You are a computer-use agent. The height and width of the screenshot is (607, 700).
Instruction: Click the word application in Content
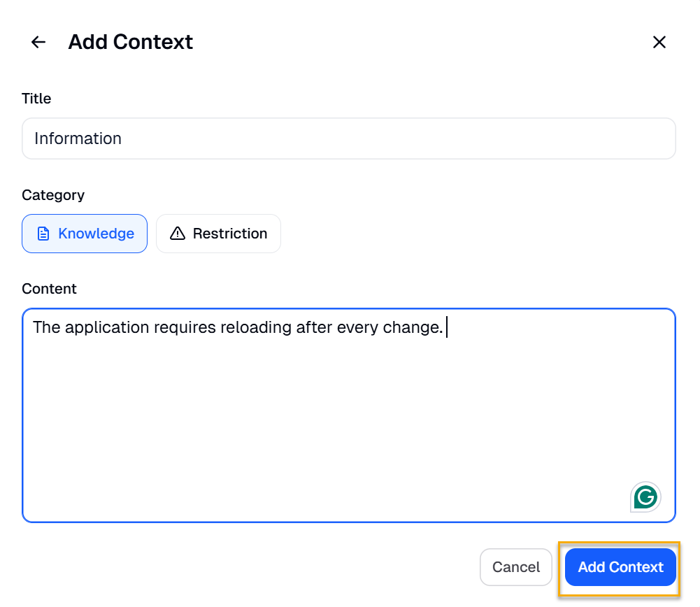tap(107, 327)
